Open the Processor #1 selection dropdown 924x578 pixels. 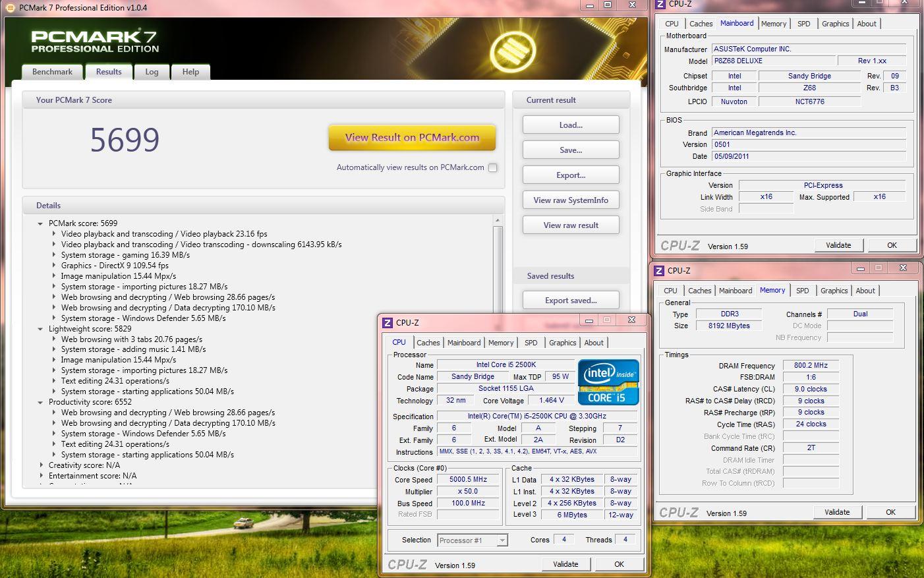click(502, 540)
